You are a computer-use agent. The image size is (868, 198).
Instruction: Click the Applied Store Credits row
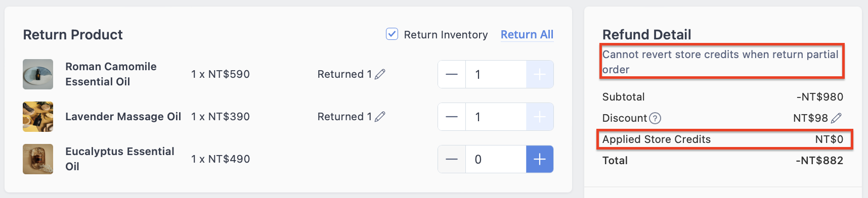click(724, 139)
